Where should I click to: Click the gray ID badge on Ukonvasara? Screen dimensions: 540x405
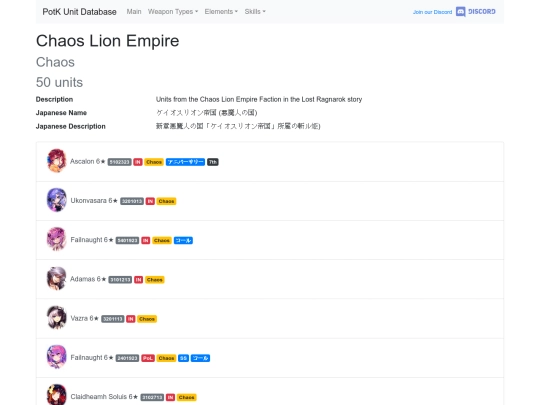(132, 201)
